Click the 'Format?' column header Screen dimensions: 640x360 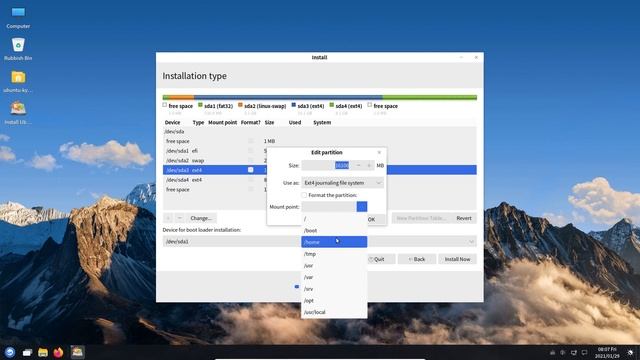250,122
